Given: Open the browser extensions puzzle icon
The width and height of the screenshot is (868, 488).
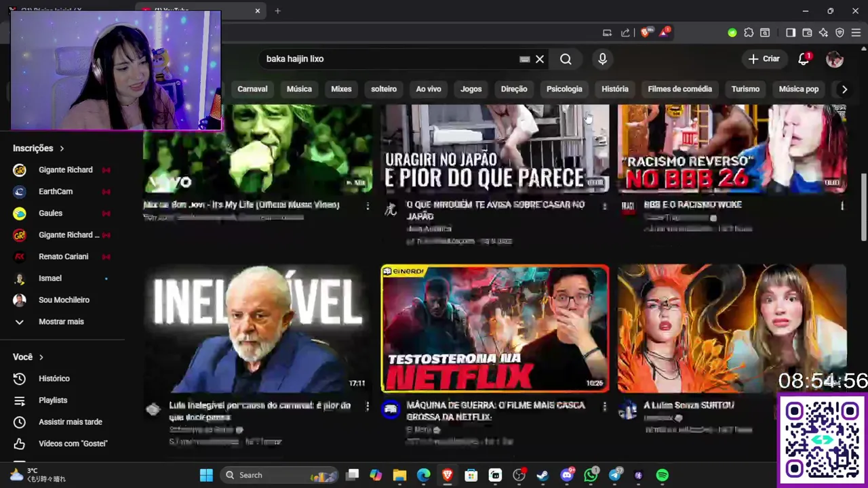Looking at the screenshot, I should pyautogui.click(x=749, y=33).
